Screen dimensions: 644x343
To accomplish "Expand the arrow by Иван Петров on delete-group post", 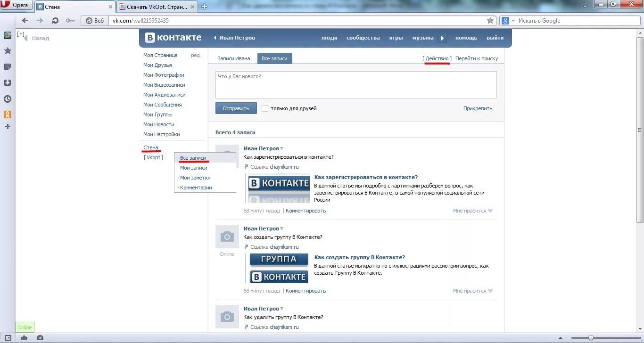I will [x=282, y=309].
